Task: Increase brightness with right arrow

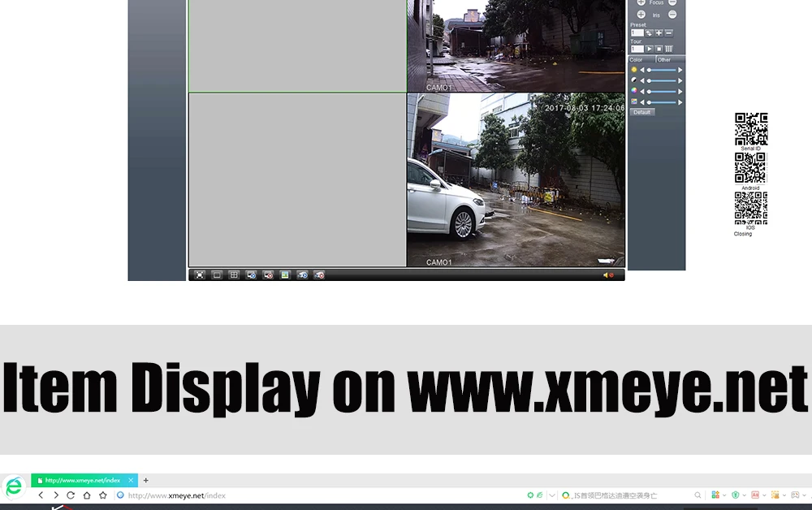Action: point(680,70)
